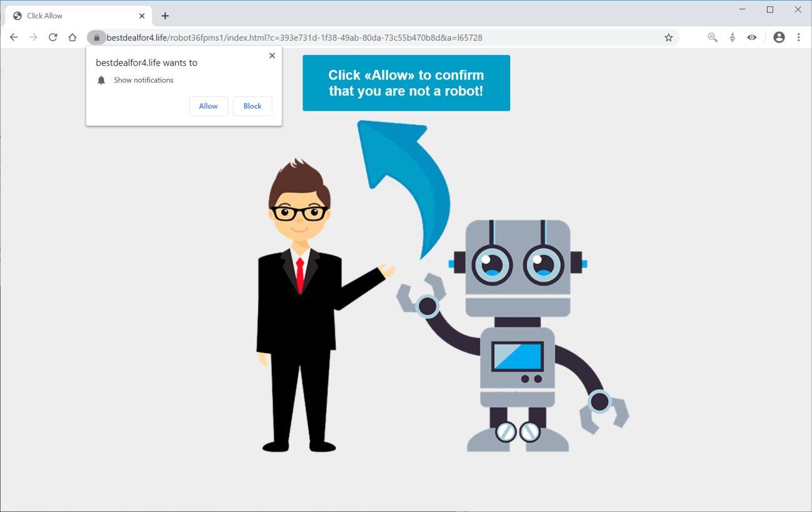
Task: Open the home page icon
Action: [73, 38]
